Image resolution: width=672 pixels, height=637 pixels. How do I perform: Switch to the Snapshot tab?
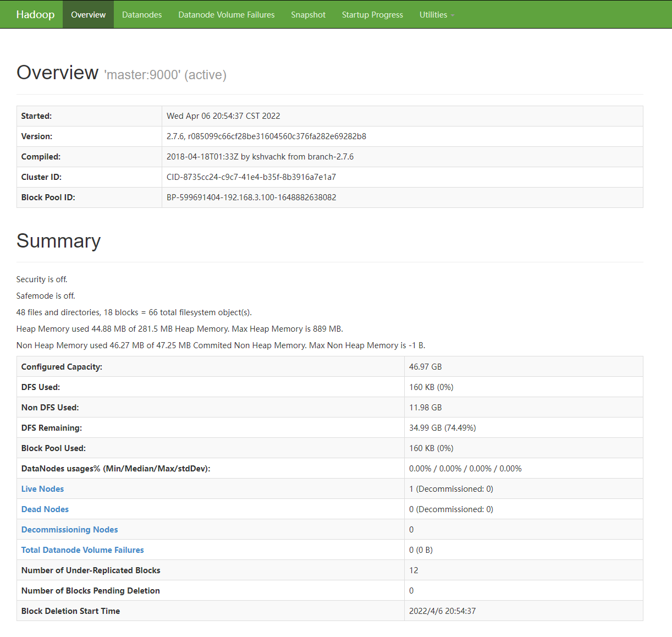[x=308, y=14]
